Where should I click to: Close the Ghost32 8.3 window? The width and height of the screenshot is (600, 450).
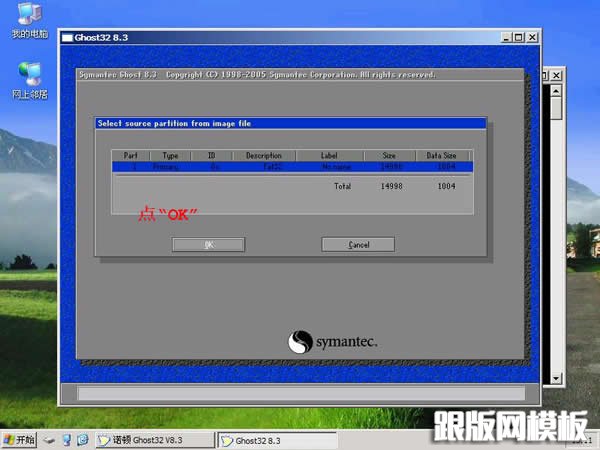pyautogui.click(x=532, y=38)
